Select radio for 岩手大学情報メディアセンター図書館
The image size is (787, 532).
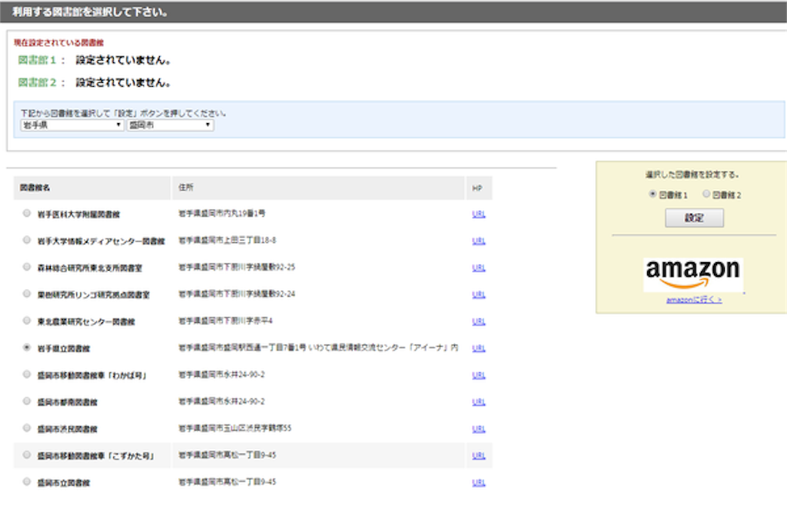[x=27, y=240]
